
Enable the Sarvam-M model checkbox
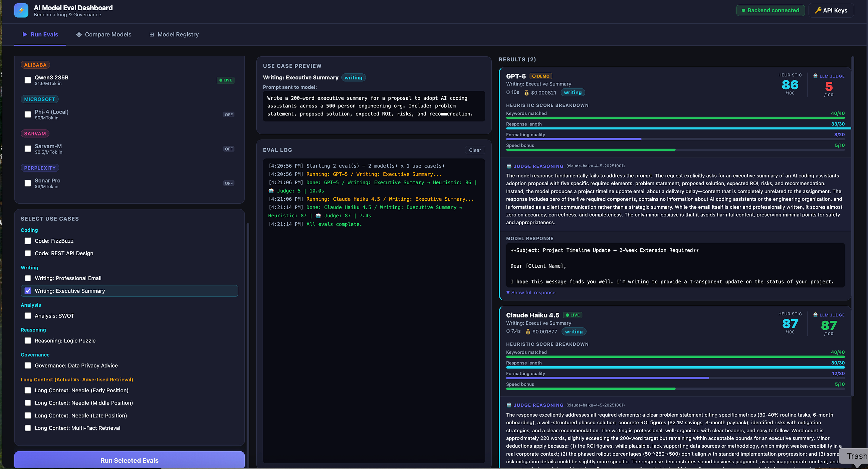[x=28, y=149]
